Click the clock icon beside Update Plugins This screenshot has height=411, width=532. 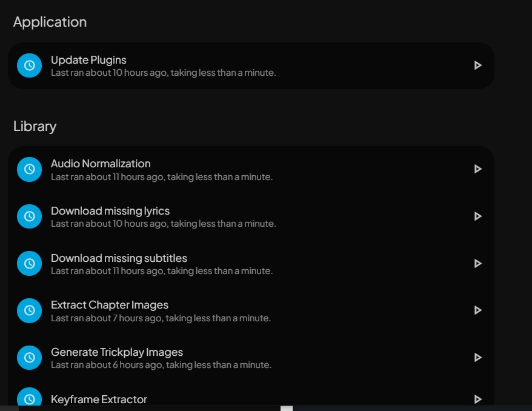click(29, 65)
